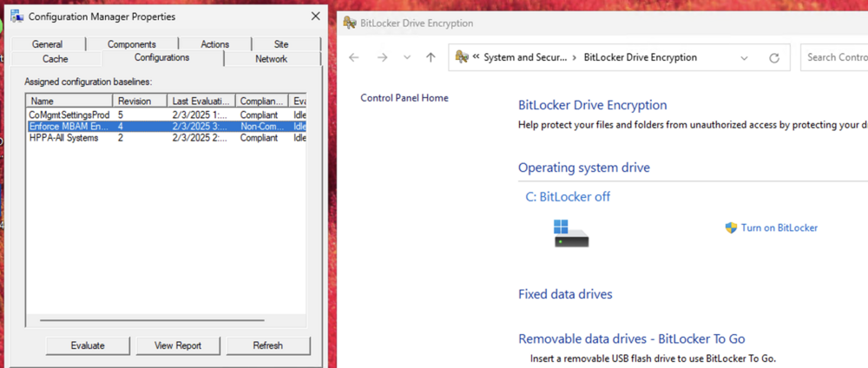Click Turn on BitLocker link
The height and width of the screenshot is (368, 868).
point(779,227)
